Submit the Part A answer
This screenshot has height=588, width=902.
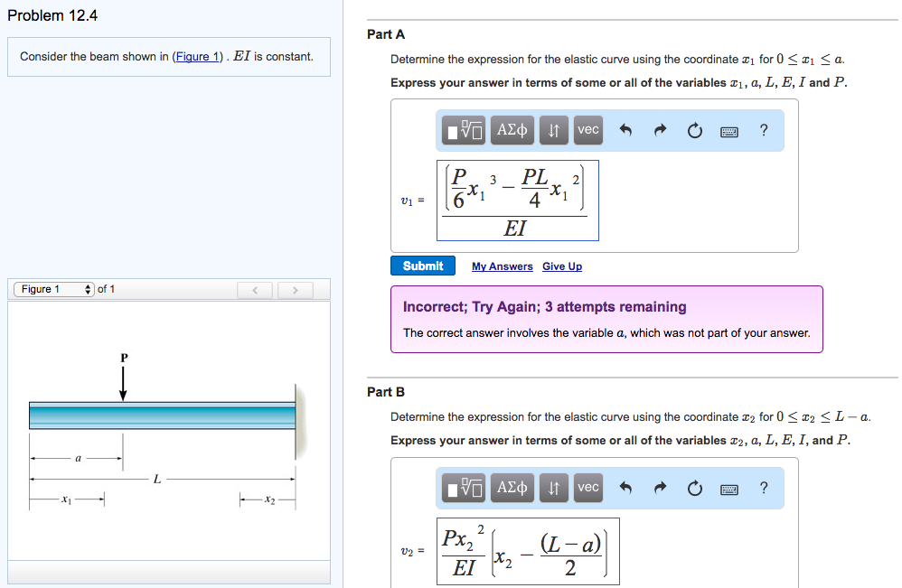point(423,266)
